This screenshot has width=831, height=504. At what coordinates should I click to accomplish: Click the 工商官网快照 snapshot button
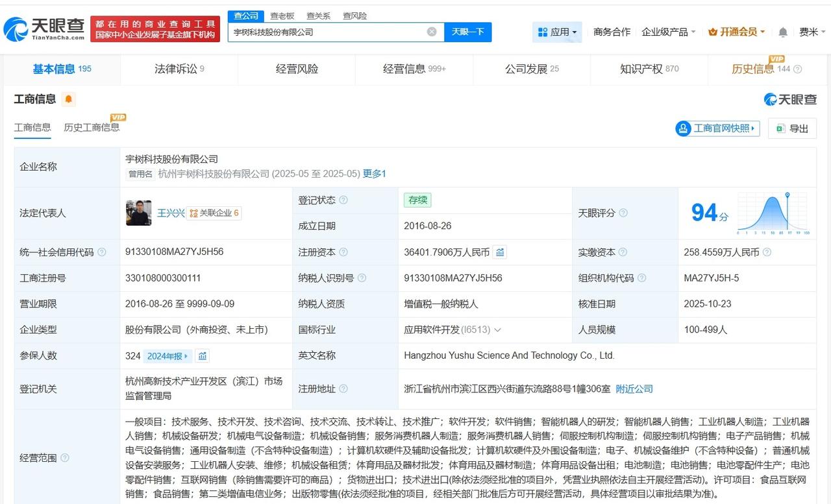pyautogui.click(x=717, y=128)
